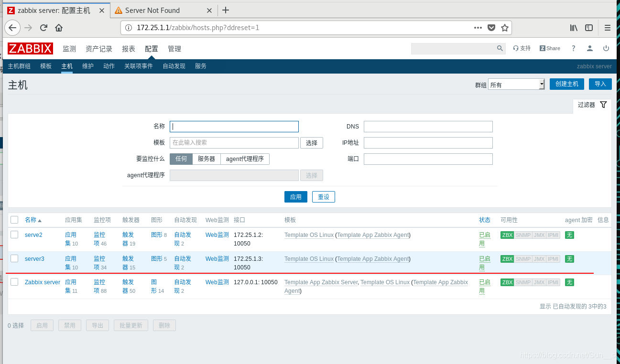This screenshot has width=620, height=364.
Task: Open help question mark icon
Action: click(574, 48)
